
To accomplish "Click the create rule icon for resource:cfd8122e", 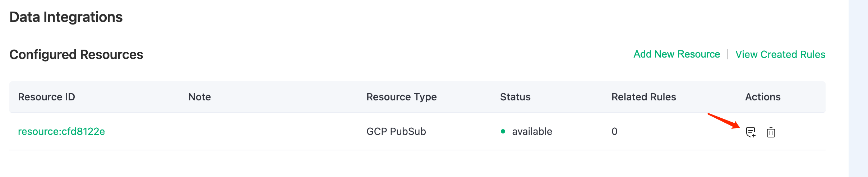I will 751,132.
